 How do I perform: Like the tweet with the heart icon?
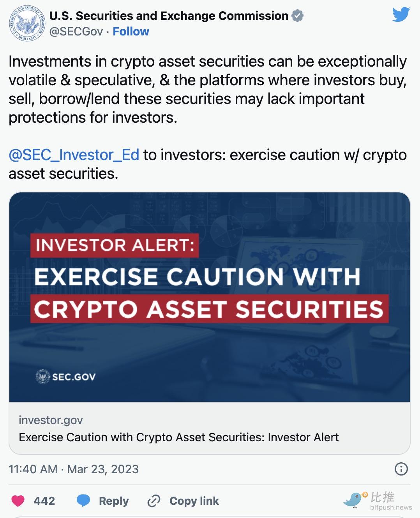pyautogui.click(x=18, y=501)
